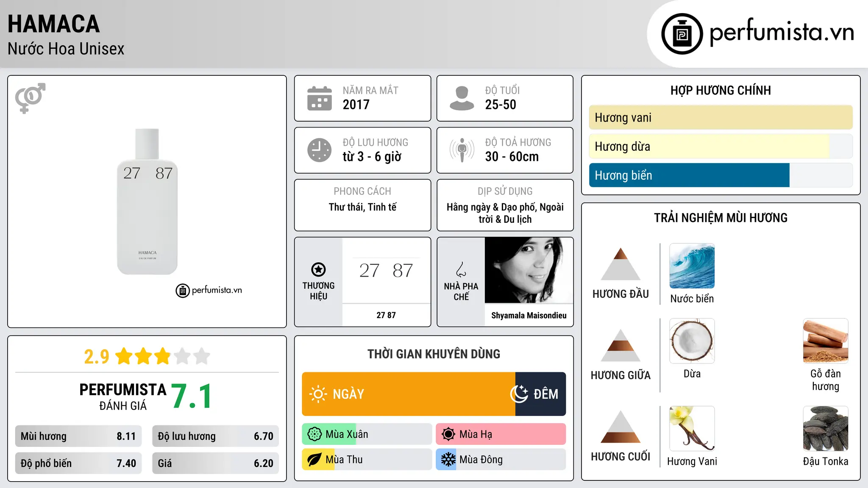Click the green 7.1 Perfumista score
This screenshot has width=868, height=488.
(192, 396)
